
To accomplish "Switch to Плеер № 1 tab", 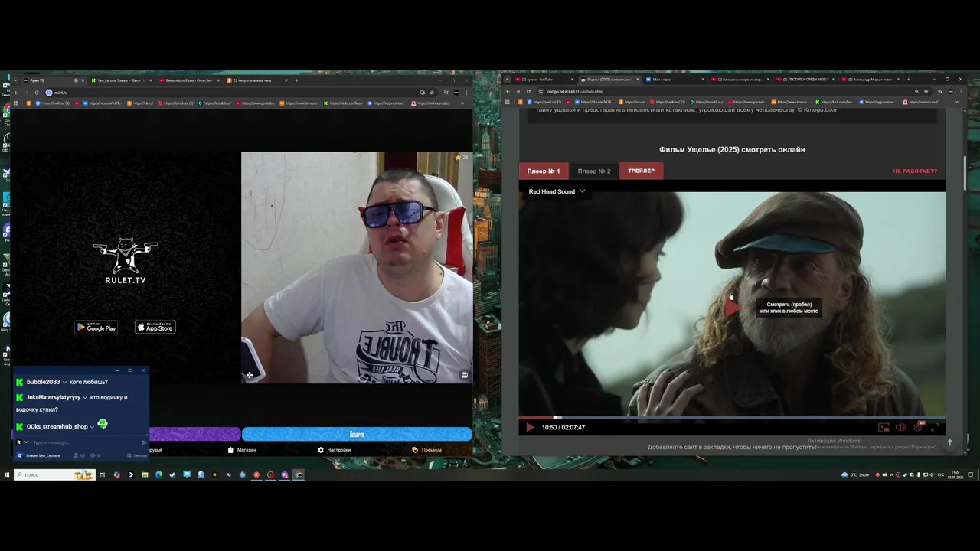I will [544, 171].
